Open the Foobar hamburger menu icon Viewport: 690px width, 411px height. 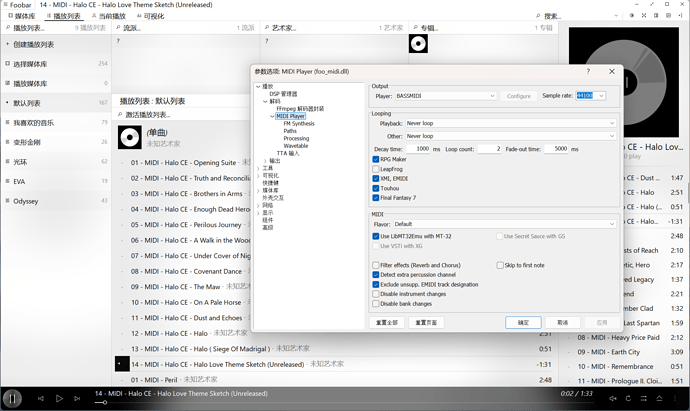pyautogui.click(x=5, y=5)
